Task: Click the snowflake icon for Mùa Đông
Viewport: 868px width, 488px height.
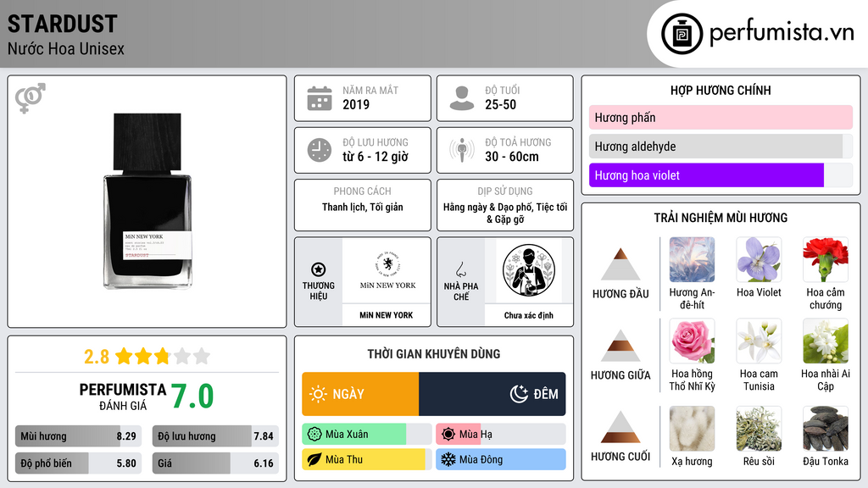Action: (x=448, y=459)
